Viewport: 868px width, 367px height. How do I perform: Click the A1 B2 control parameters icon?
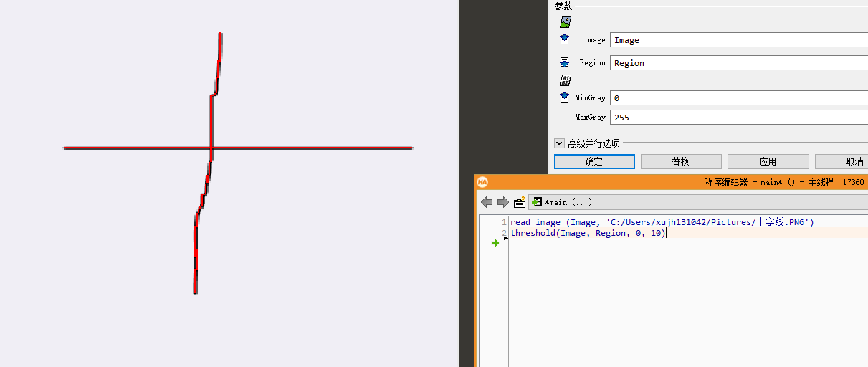click(565, 80)
